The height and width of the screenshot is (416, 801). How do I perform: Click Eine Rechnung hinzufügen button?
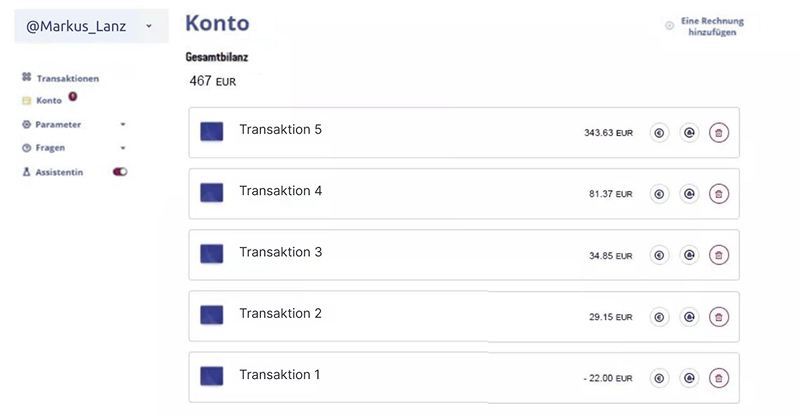[x=706, y=26]
